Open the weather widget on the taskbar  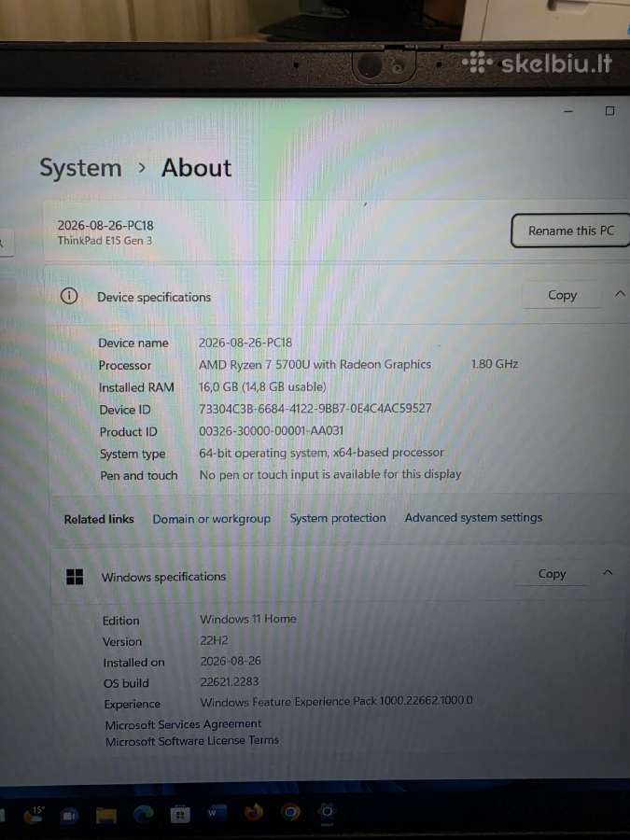tap(34, 815)
